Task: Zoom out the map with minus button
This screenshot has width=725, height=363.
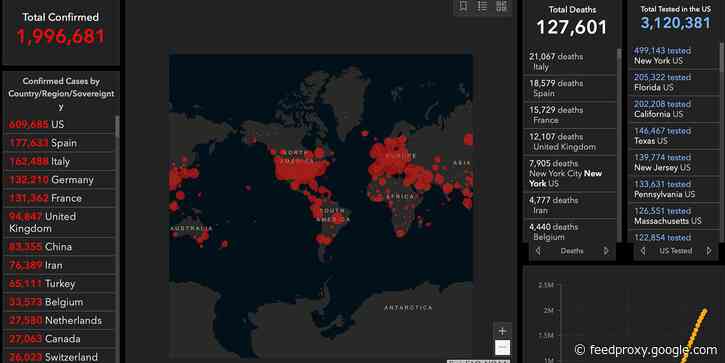Action: tap(503, 347)
